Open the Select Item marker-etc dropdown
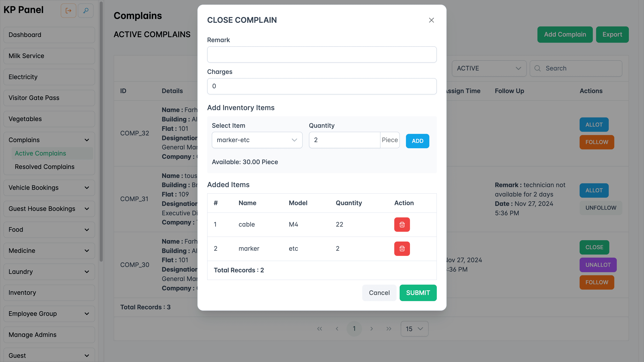 click(x=257, y=140)
